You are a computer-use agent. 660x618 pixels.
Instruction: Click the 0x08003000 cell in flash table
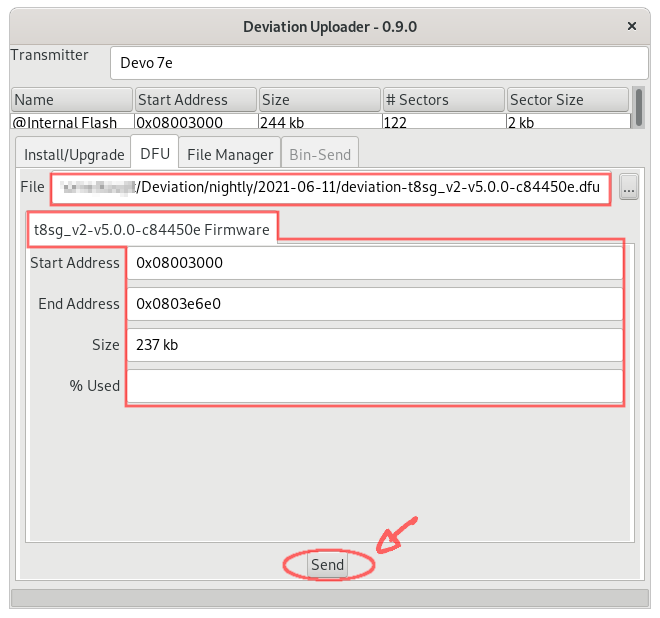[x=196, y=122]
